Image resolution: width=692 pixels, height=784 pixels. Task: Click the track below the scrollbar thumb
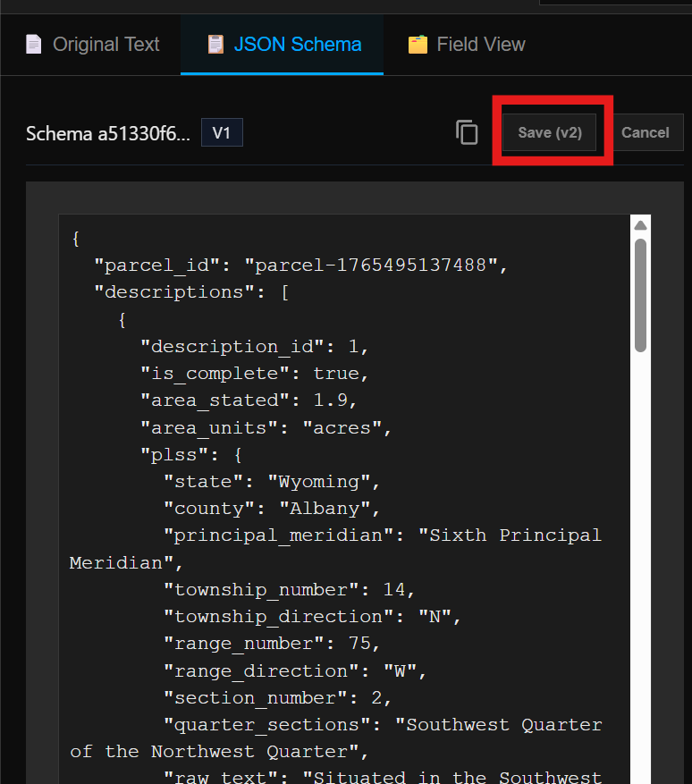pyautogui.click(x=639, y=536)
